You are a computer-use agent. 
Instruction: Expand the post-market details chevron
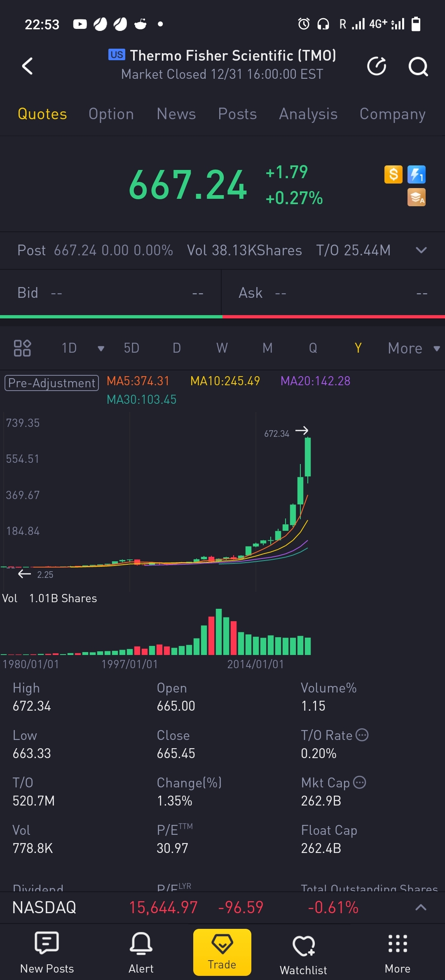421,250
